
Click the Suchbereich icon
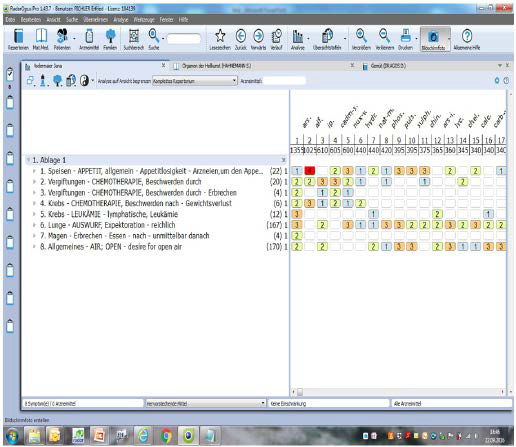pos(134,36)
